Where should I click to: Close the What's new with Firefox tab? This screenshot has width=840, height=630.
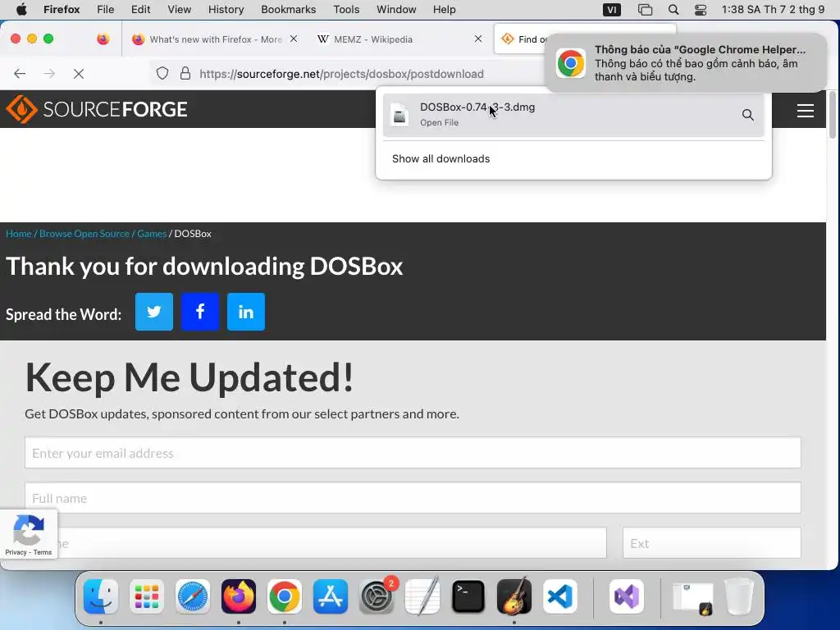click(294, 39)
